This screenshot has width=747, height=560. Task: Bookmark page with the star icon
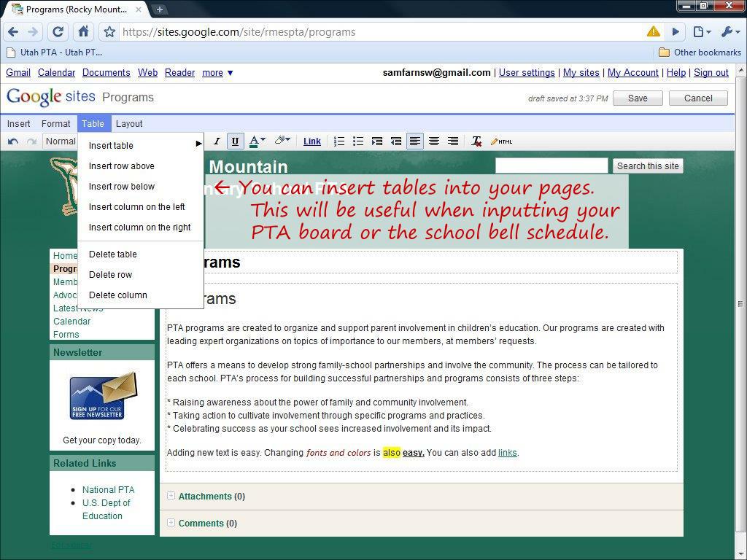[109, 32]
